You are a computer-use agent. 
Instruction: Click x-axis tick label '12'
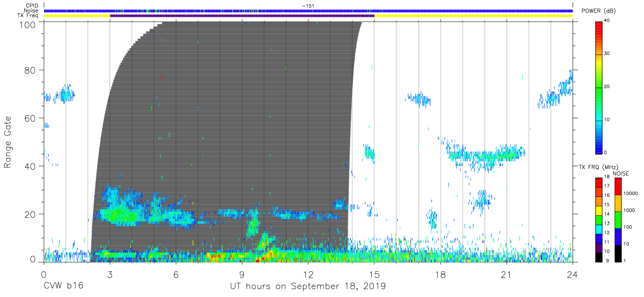click(308, 274)
